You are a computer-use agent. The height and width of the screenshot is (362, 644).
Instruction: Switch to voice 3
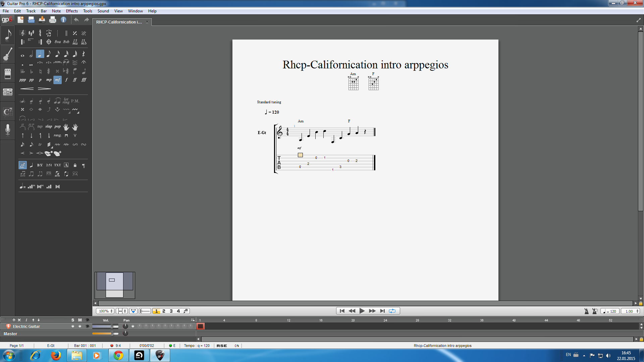[x=171, y=311]
